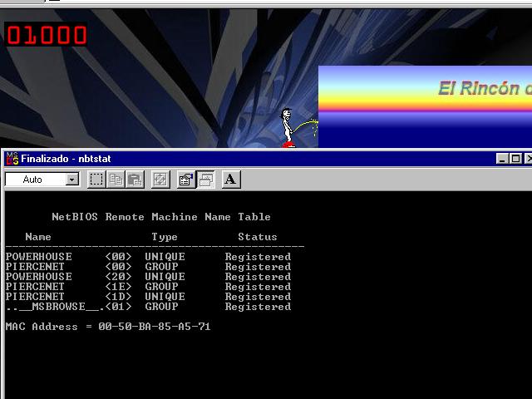Toggle the Background toolbar button
This screenshot has width=532, height=399.
205,180
